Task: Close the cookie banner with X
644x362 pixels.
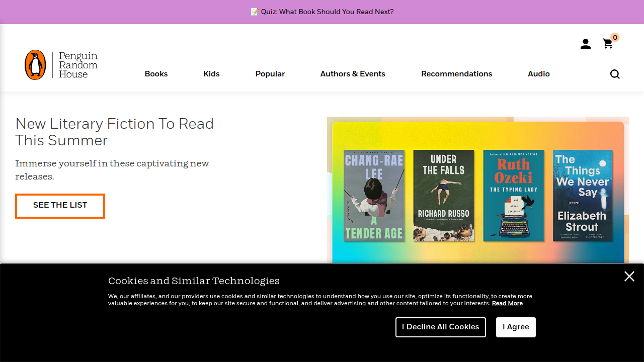Action: [x=629, y=276]
